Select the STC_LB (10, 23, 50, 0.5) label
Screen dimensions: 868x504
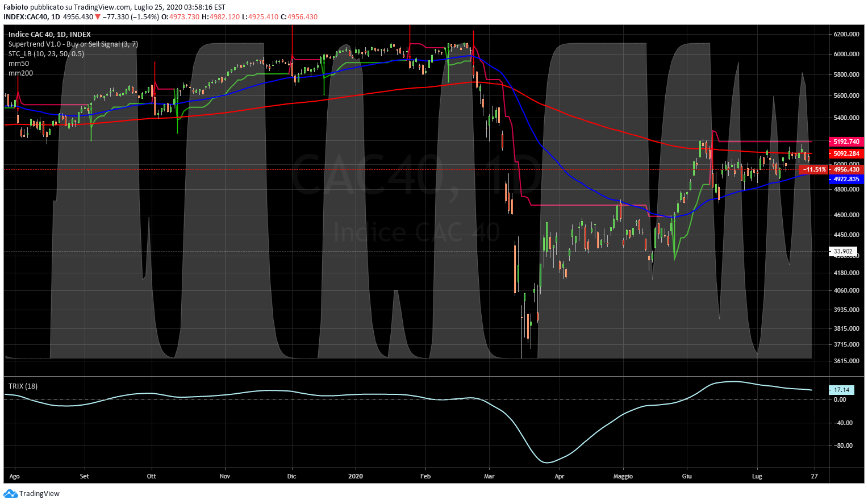click(x=46, y=54)
